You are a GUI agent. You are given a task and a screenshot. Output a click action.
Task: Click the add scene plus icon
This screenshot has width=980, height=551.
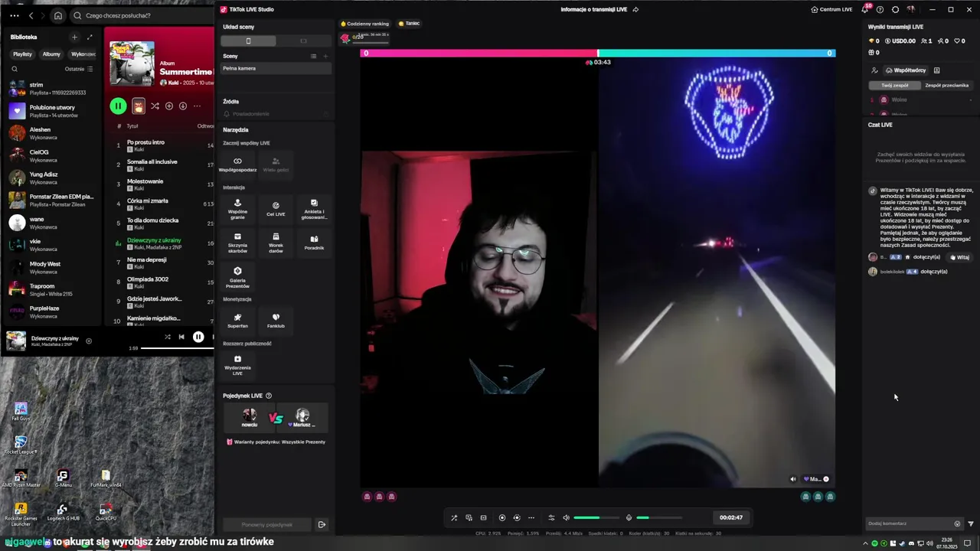tap(325, 56)
